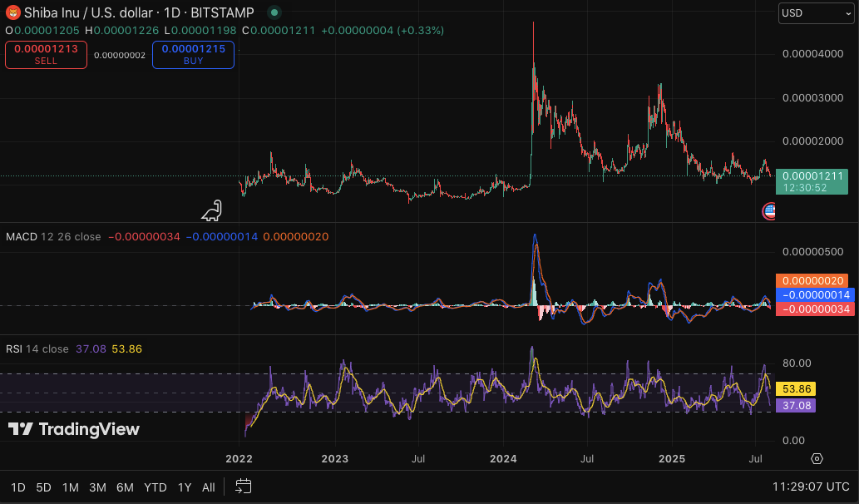Select the YTD time range
Screen dimensions: 859x504
point(155,487)
